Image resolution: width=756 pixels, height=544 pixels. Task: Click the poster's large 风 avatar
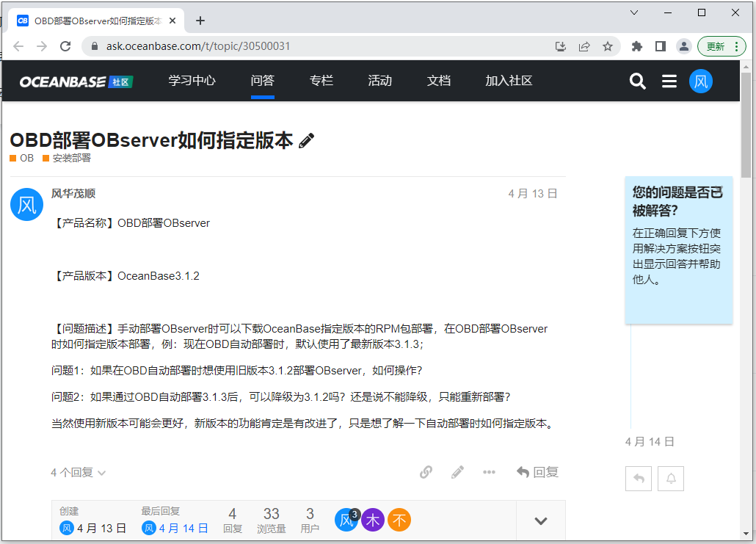tap(26, 205)
